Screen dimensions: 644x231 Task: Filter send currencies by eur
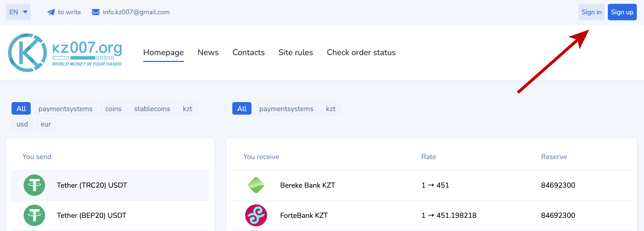tap(46, 124)
